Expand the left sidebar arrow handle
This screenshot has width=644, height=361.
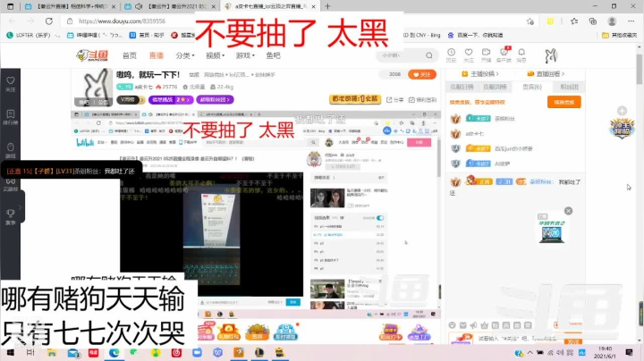click(x=20, y=207)
